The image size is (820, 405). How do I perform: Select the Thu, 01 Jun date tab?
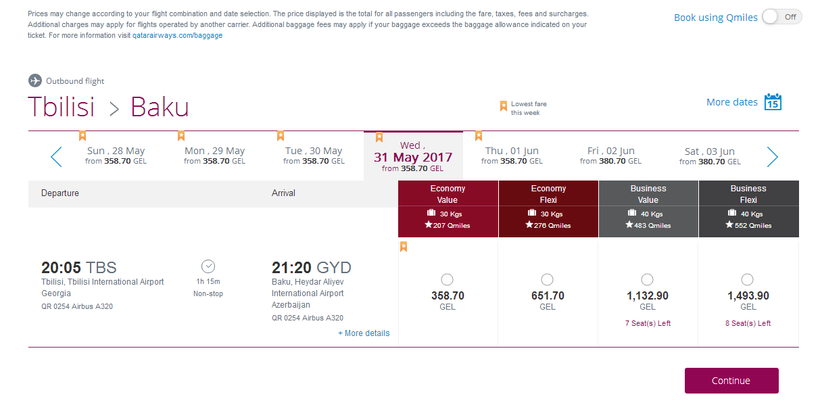click(x=513, y=156)
